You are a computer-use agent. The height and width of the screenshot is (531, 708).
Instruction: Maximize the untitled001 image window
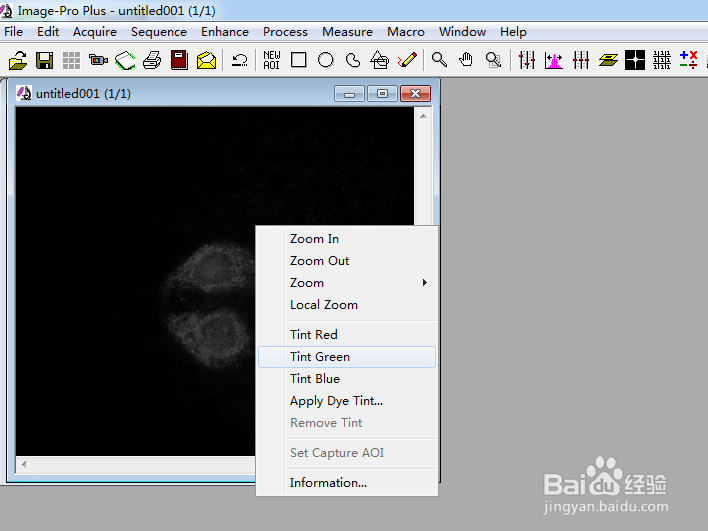[382, 94]
